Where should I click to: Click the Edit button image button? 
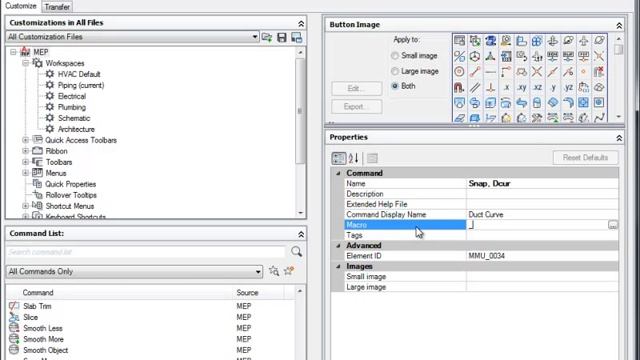pos(357,88)
